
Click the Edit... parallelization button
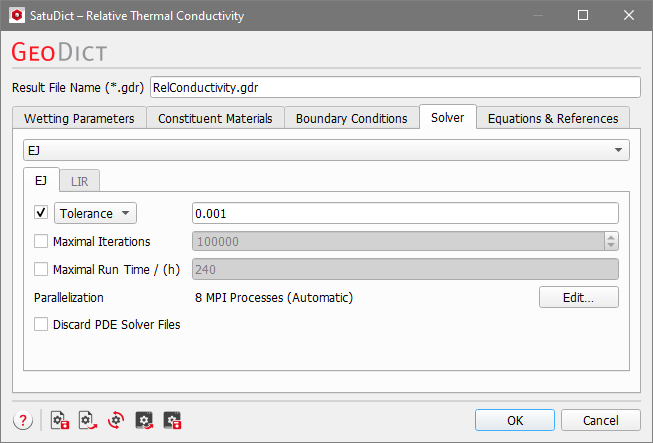point(578,297)
